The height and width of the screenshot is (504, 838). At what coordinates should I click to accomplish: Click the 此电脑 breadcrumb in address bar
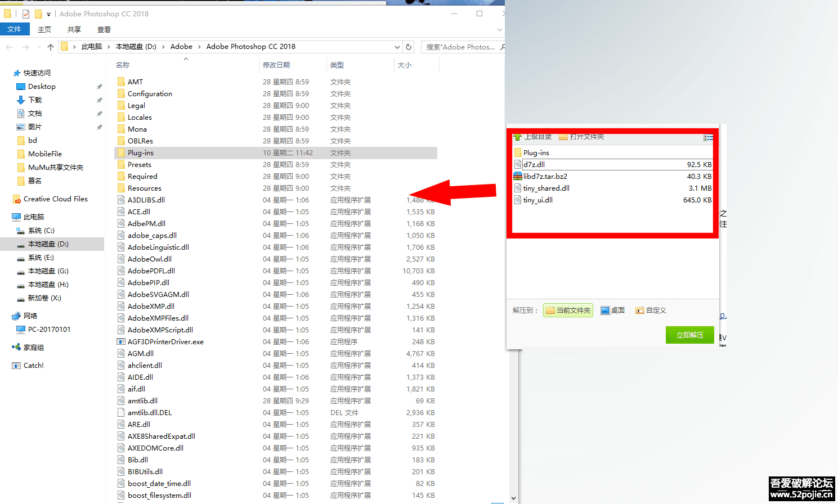coord(92,47)
